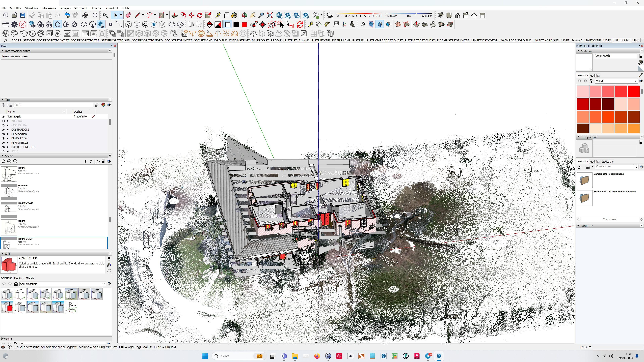Pick the bright red color swatch
The image size is (644, 362).
point(633,92)
